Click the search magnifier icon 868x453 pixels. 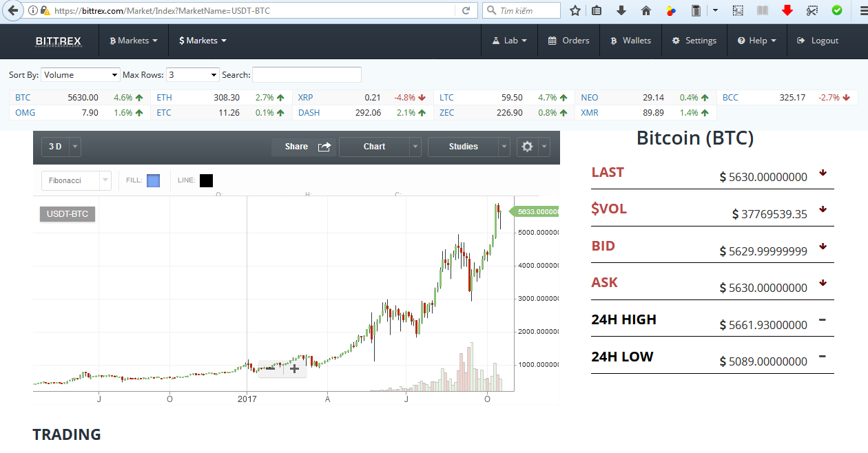(491, 10)
